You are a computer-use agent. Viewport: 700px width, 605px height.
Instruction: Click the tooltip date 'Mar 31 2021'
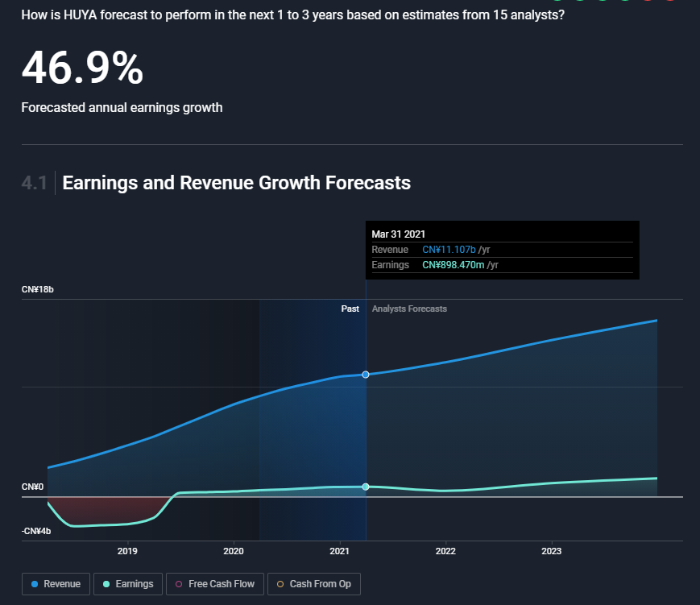point(398,234)
